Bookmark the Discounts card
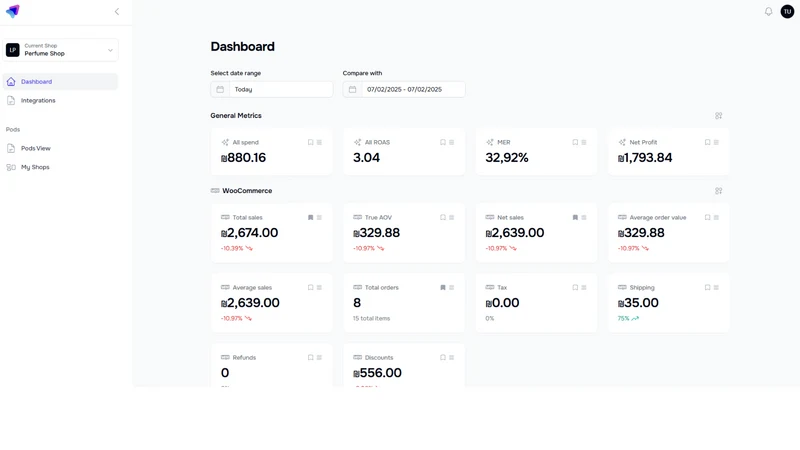Image resolution: width=800 pixels, height=450 pixels. point(442,358)
